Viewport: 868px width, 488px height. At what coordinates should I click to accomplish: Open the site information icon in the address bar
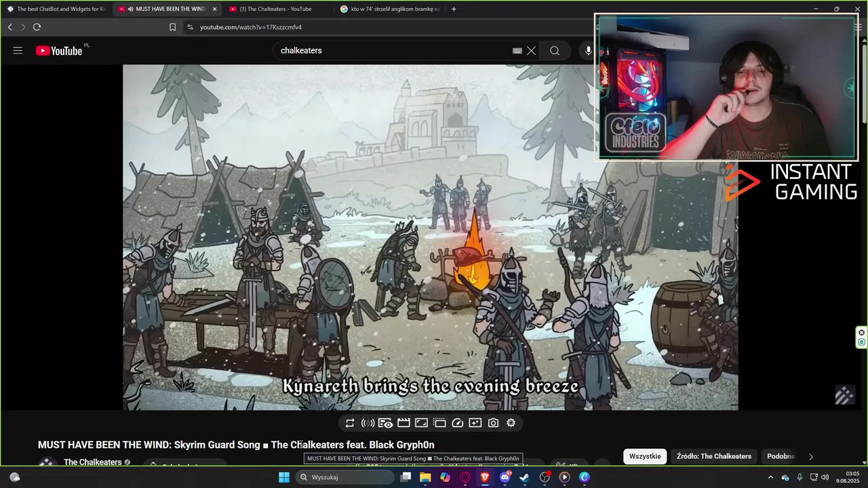(x=190, y=27)
